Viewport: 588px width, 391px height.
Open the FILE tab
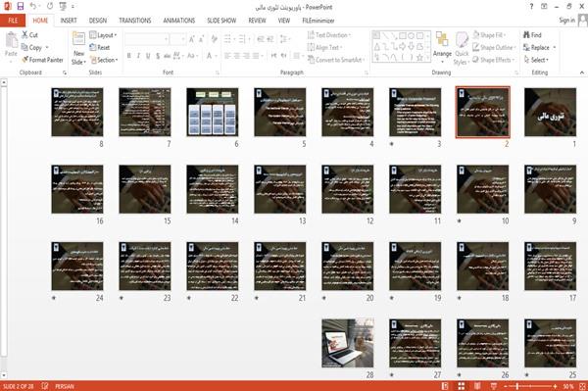pos(13,21)
